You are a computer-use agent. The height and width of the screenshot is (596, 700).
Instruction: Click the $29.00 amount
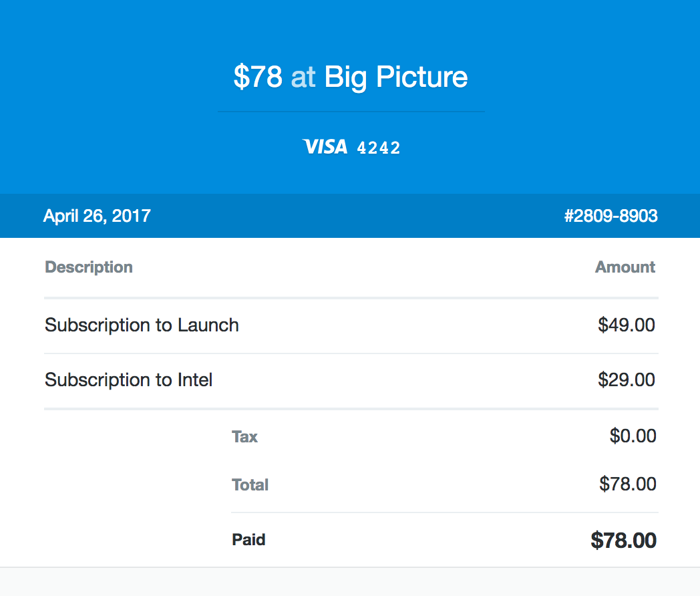point(627,380)
